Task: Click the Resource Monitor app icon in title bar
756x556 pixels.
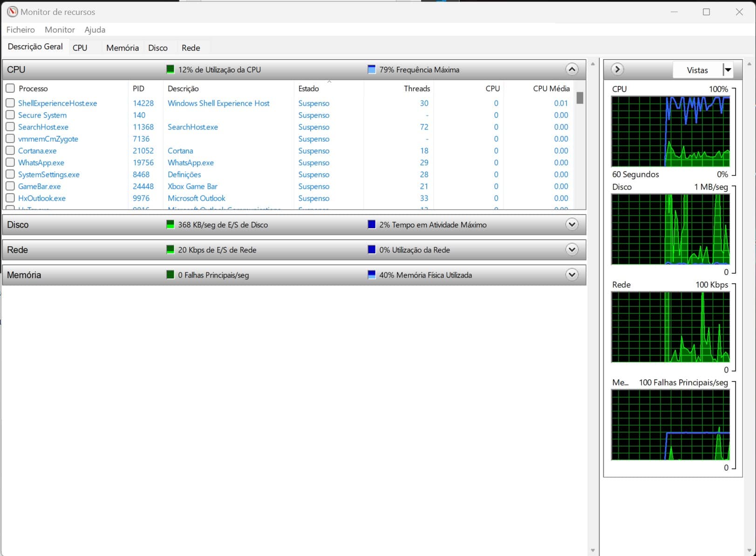Action: point(12,12)
